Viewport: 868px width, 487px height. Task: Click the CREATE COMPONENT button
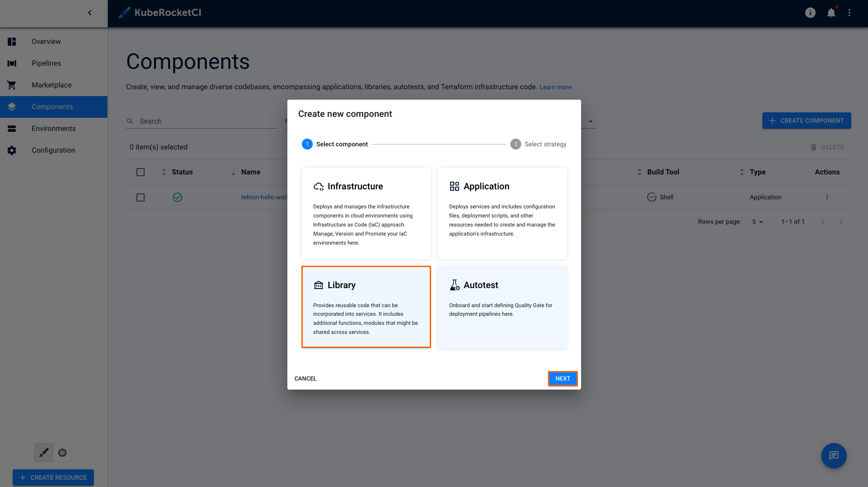click(806, 121)
